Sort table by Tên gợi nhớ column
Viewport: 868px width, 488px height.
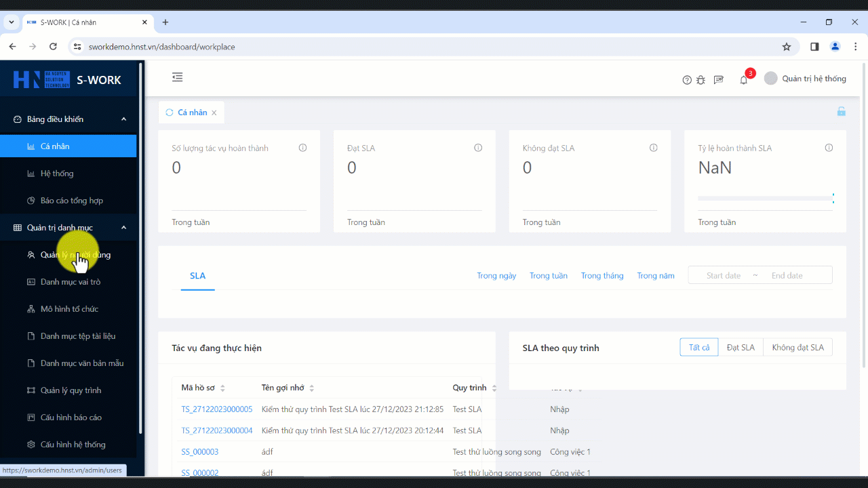pyautogui.click(x=288, y=388)
